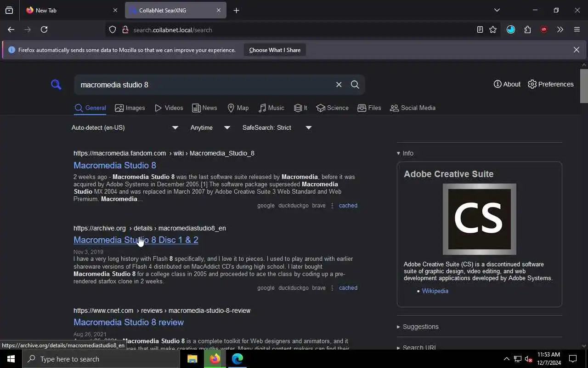
Task: Open search Preferences
Action: 550,84
